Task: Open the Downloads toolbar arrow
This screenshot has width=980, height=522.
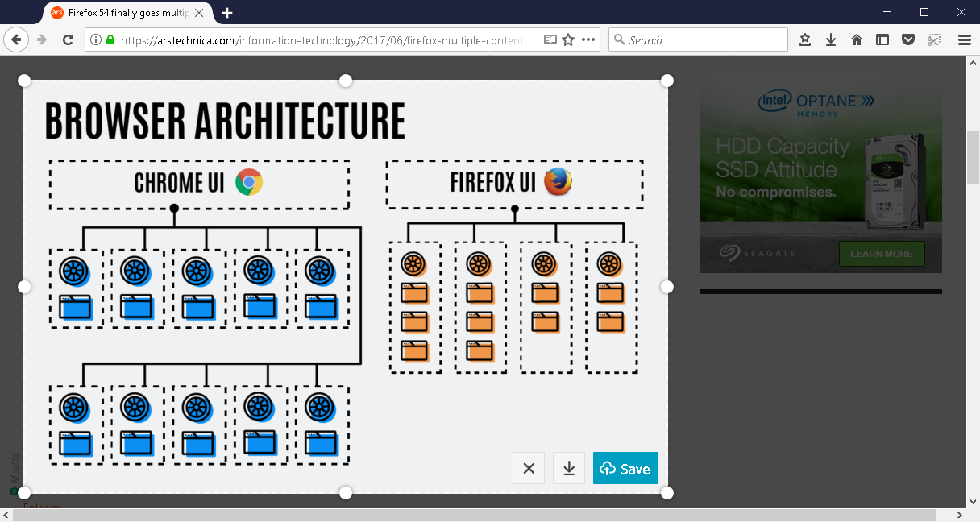Action: tap(831, 39)
